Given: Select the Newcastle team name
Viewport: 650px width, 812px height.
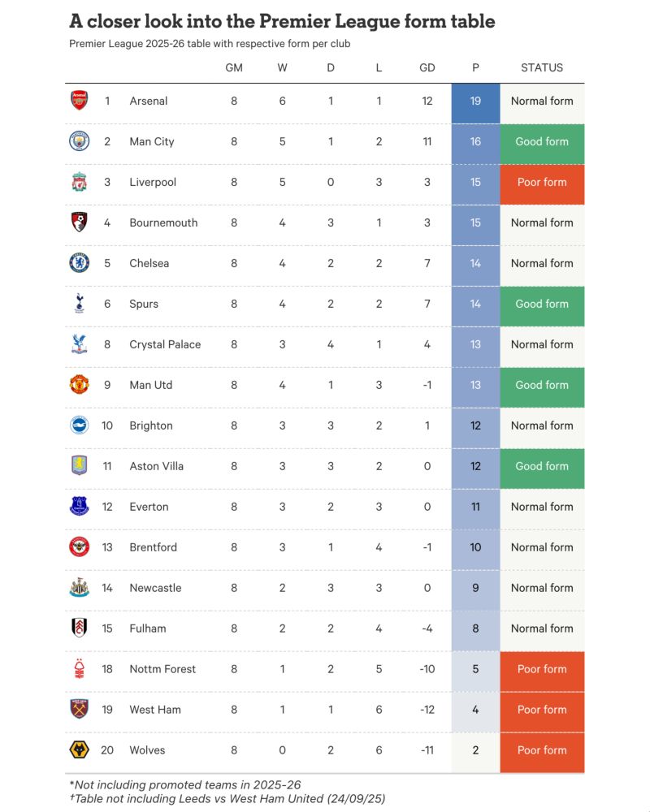Looking at the screenshot, I should (155, 588).
